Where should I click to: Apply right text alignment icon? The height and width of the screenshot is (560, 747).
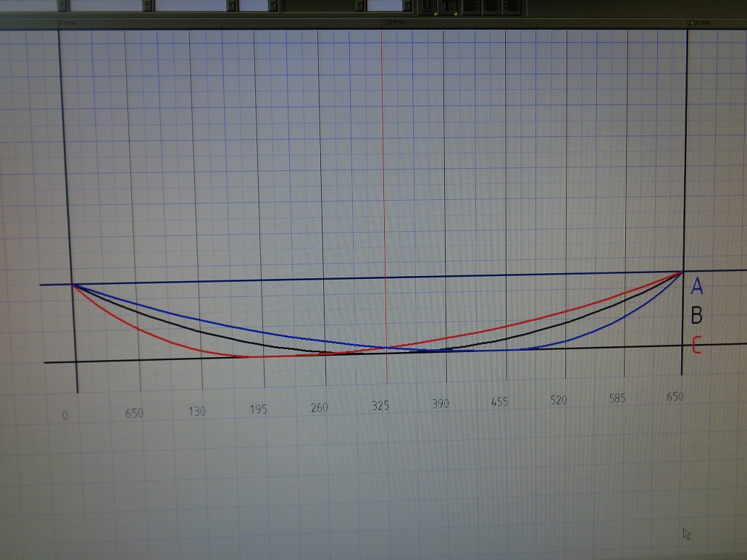coord(512,6)
